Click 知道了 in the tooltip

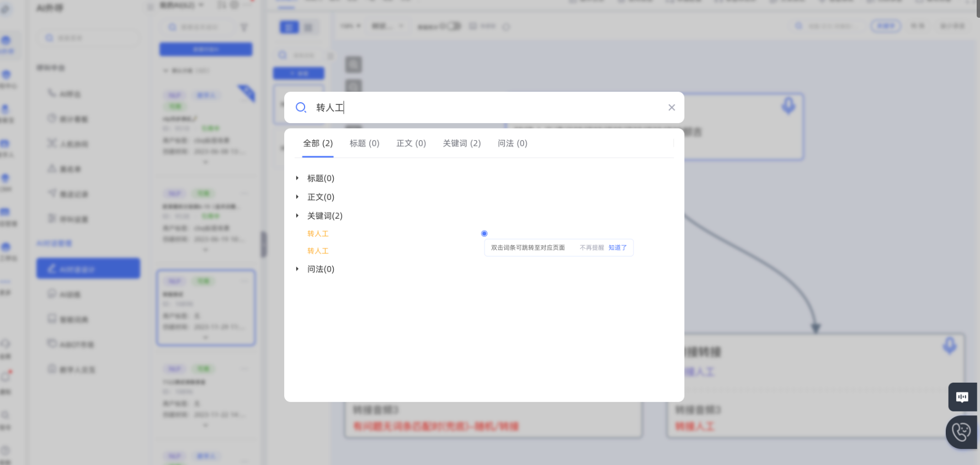click(617, 248)
